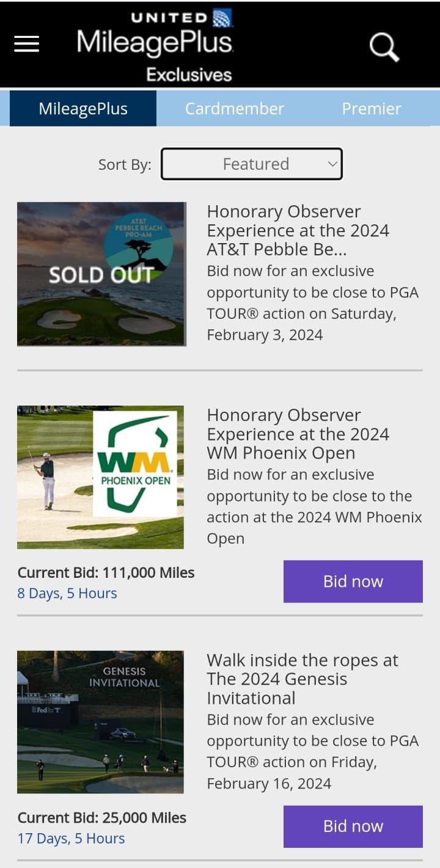Image resolution: width=440 pixels, height=868 pixels.
Task: Bid now on the Genesis Invitational
Action: 353,826
